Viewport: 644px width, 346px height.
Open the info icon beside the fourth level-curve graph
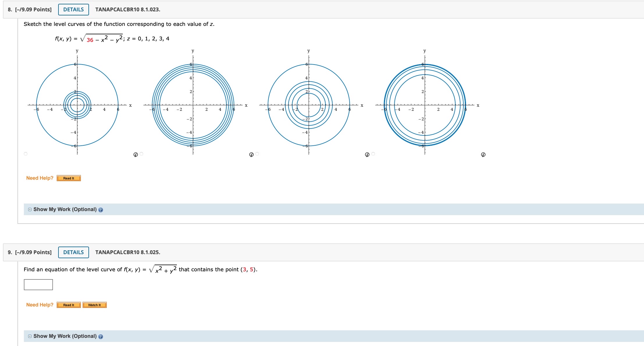483,155
